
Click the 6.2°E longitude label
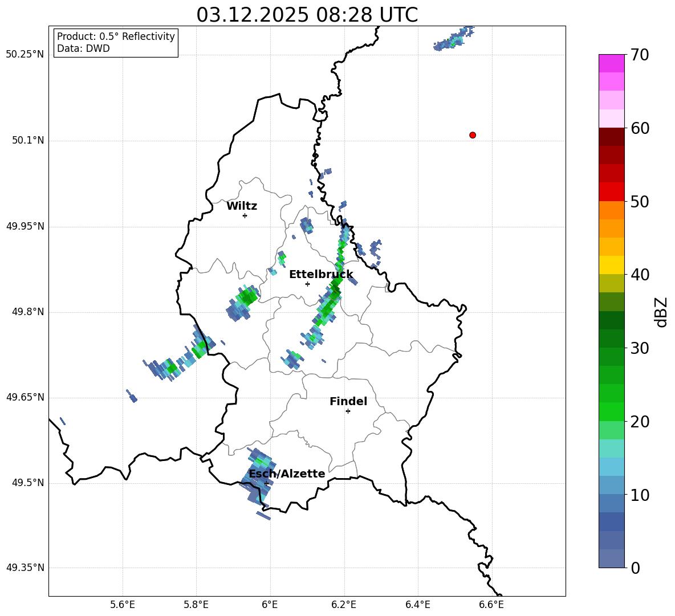point(344,605)
